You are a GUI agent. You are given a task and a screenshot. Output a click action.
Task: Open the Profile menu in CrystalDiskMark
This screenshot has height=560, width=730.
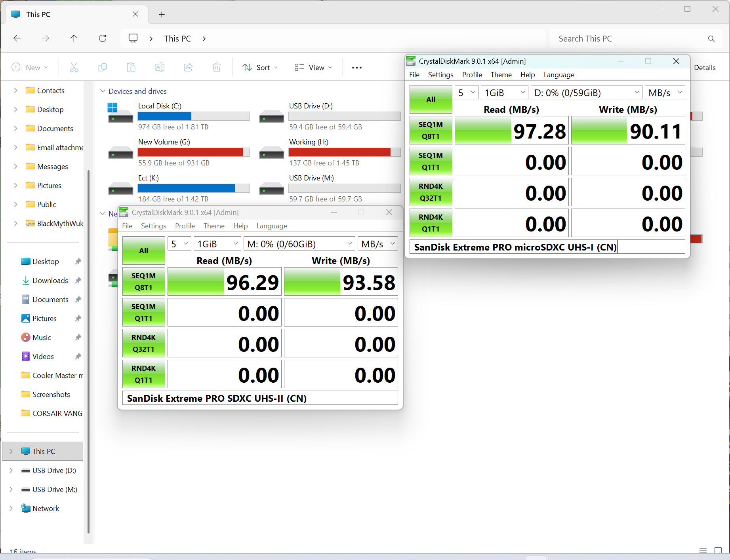[185, 226]
